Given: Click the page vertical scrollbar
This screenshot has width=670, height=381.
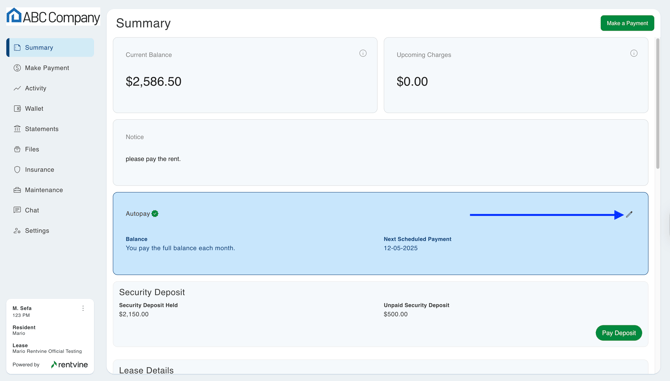Looking at the screenshot, I should (x=658, y=103).
